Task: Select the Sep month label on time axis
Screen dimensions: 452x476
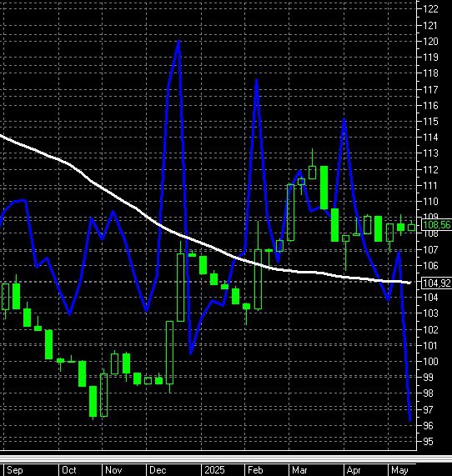Action: [14, 470]
